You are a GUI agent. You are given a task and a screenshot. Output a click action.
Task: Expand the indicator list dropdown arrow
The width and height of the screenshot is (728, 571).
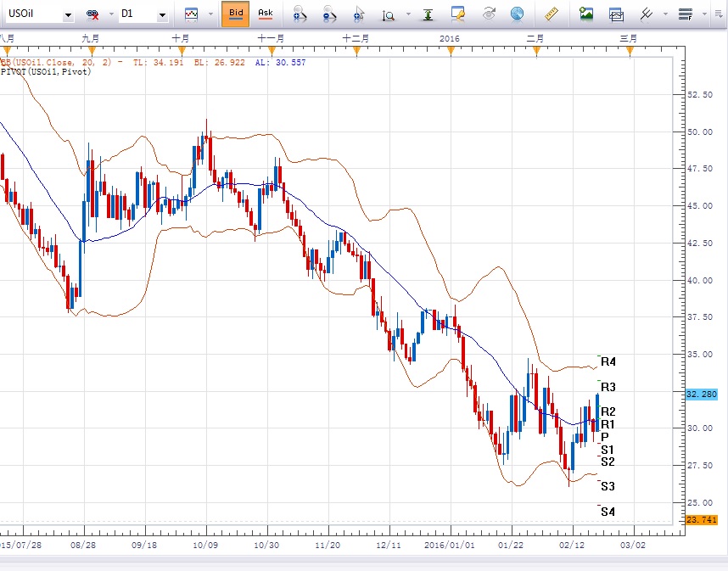point(705,14)
